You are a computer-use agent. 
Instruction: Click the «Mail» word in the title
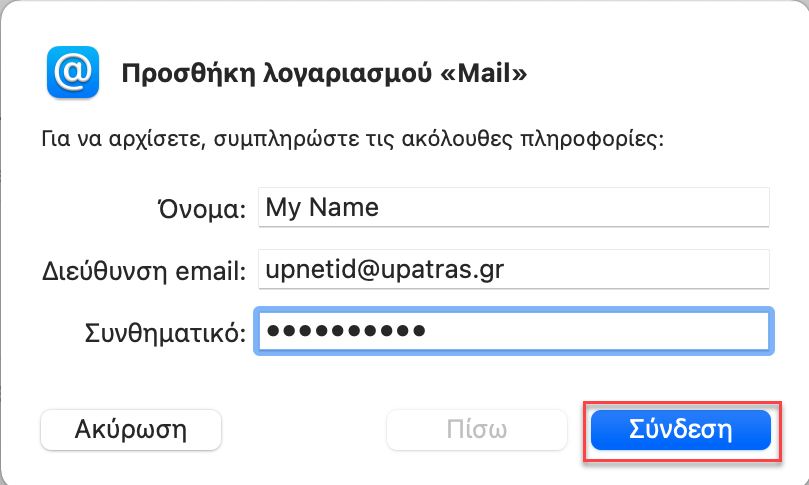pyautogui.click(x=483, y=73)
